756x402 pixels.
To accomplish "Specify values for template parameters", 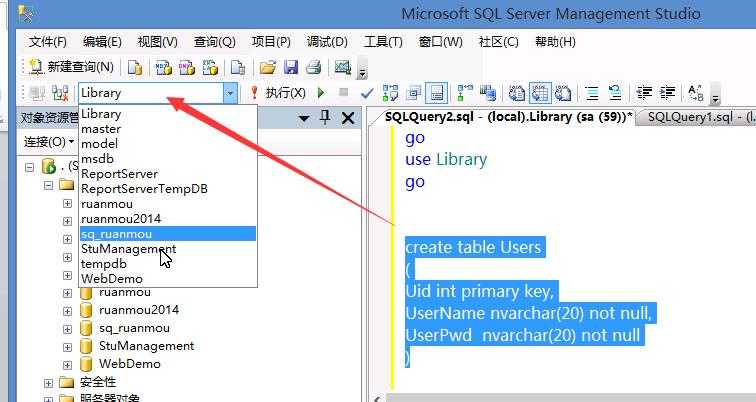I will (x=695, y=93).
